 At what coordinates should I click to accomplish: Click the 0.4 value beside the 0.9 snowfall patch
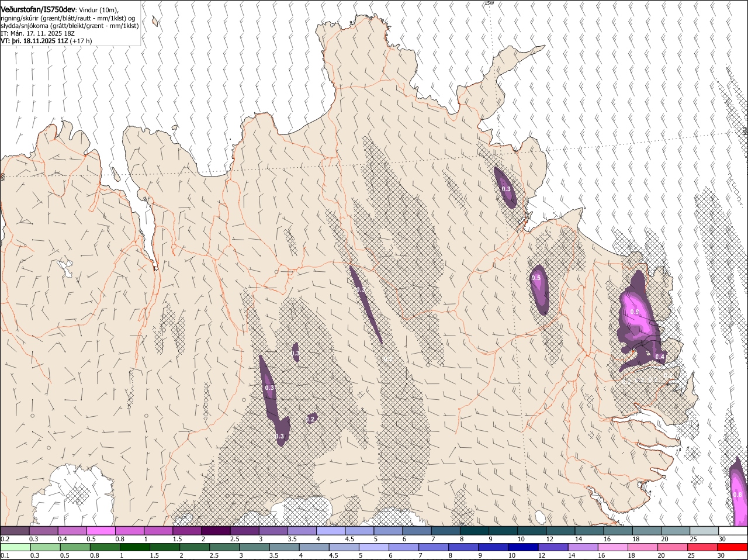coord(660,357)
